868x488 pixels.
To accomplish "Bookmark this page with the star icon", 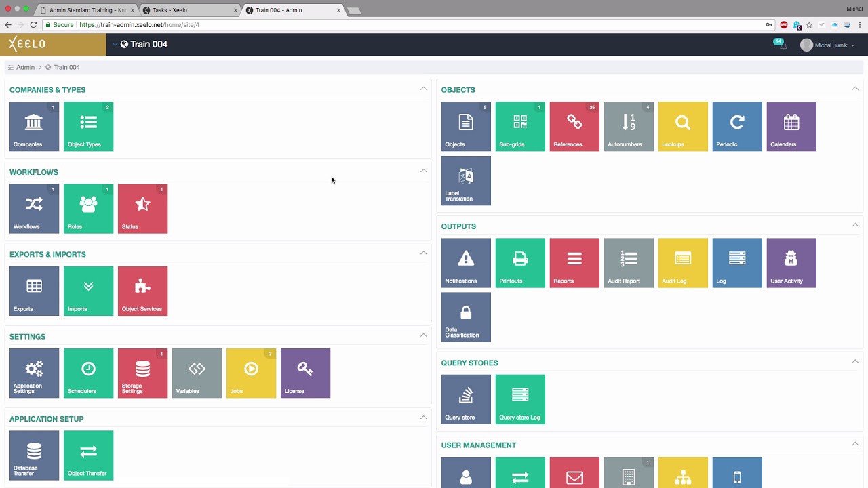I will pyautogui.click(x=809, y=24).
